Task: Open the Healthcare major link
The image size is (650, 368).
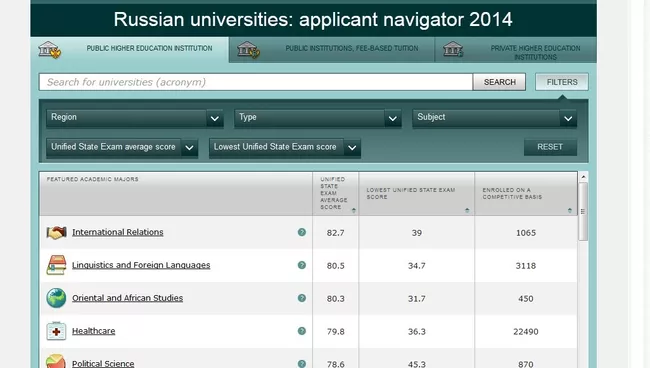Action: 94,331
